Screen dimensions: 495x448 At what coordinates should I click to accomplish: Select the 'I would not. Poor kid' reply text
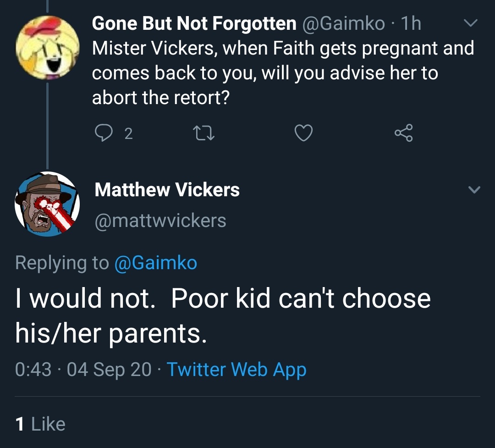(x=143, y=298)
